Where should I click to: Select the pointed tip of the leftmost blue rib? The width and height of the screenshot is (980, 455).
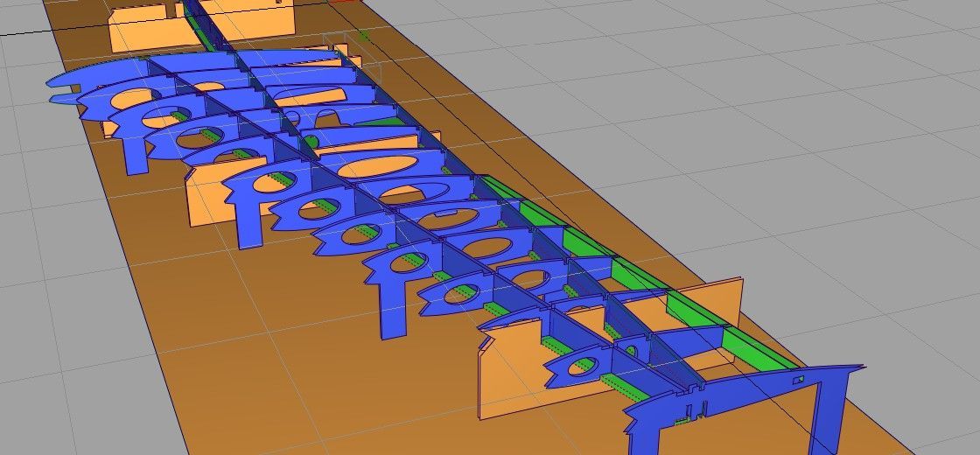[51, 84]
